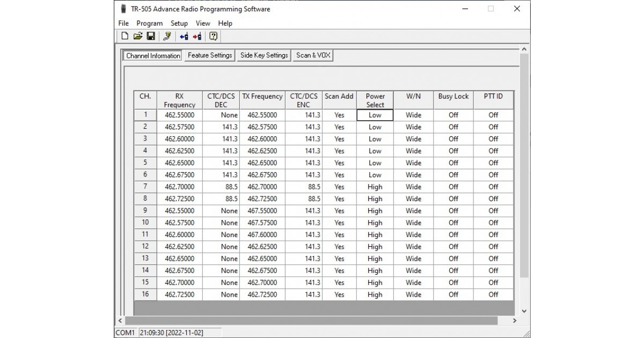Toggle PTT ID setting on channel 16
Image resolution: width=644 pixels, height=338 pixels.
[493, 295]
